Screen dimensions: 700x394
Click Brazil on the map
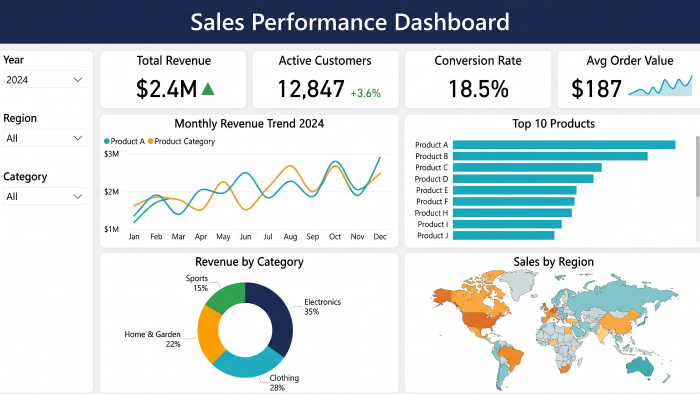coord(512,356)
